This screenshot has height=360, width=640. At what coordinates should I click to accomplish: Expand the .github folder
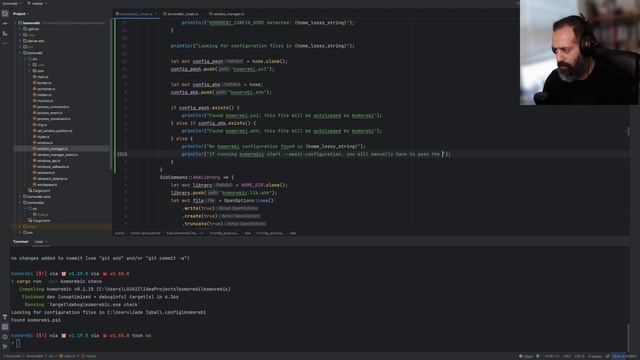tap(20, 29)
